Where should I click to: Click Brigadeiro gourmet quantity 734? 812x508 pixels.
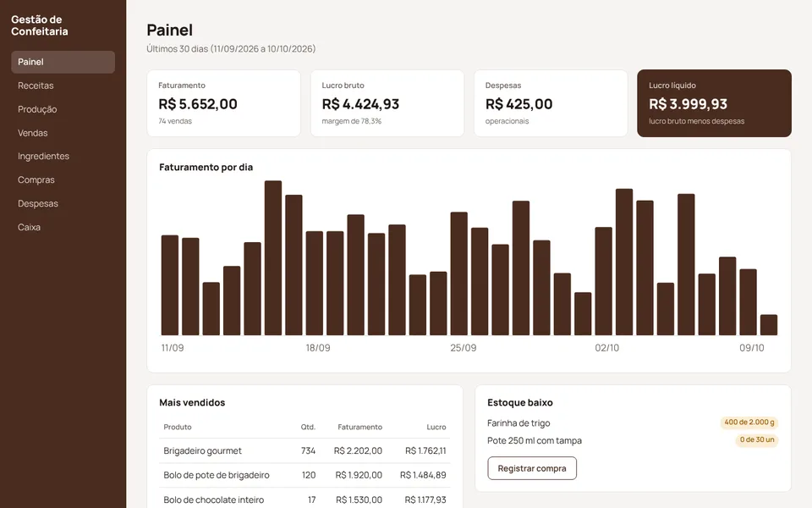tap(308, 451)
